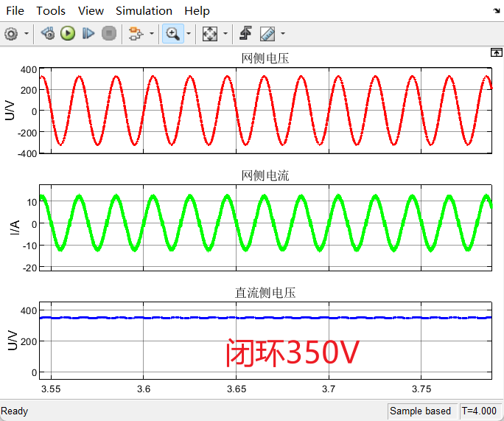Open the View menu
This screenshot has width=504, height=421.
click(91, 10)
